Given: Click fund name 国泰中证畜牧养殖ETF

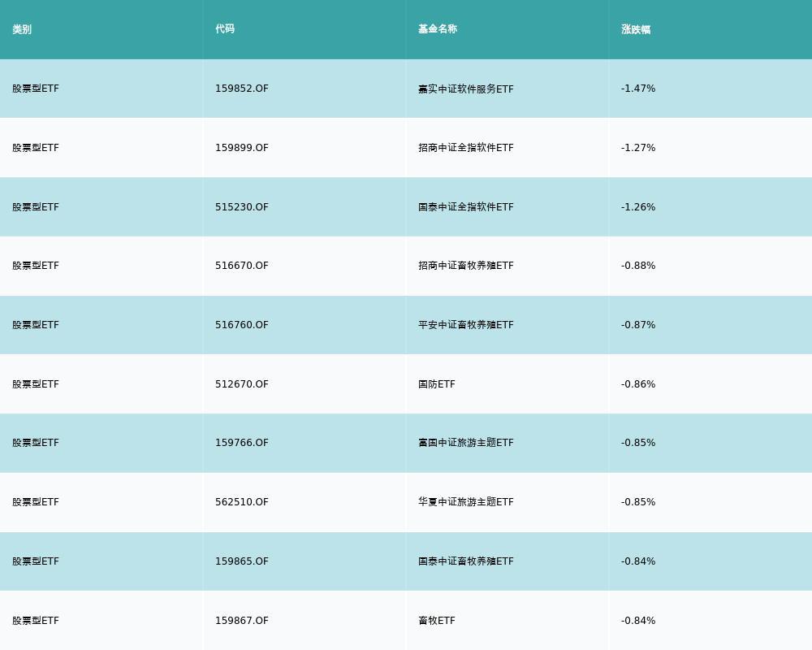Looking at the screenshot, I should pos(466,561).
